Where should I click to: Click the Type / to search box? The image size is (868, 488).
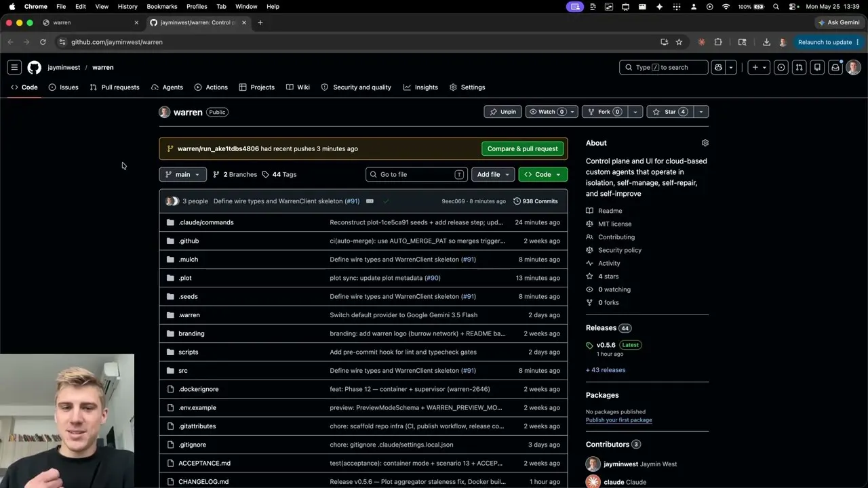click(663, 67)
